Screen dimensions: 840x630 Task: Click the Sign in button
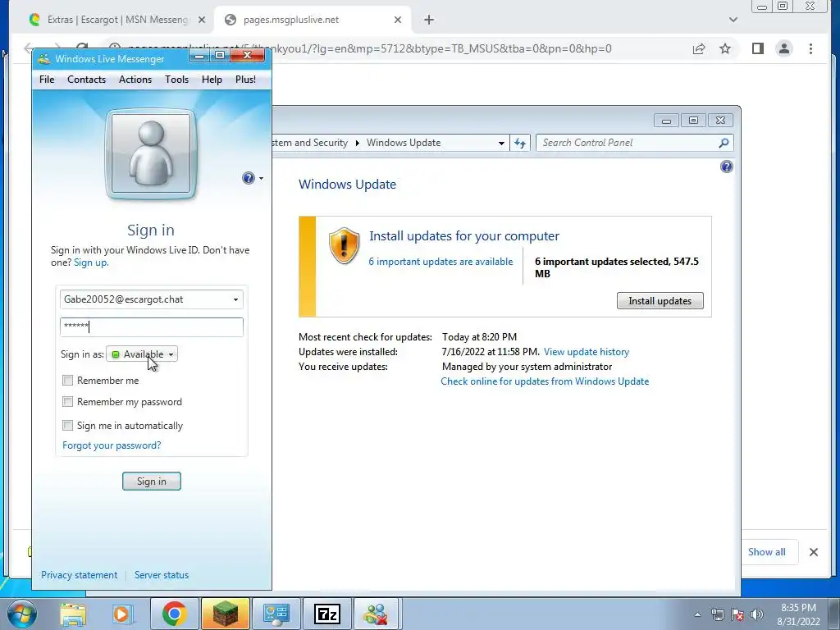pyautogui.click(x=152, y=481)
